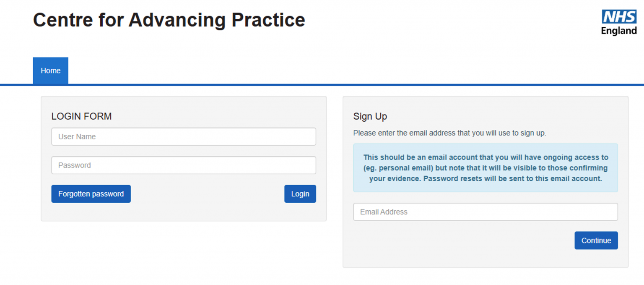This screenshot has height=285, width=644.
Task: Click the Forgotten password button
Action: tap(91, 193)
